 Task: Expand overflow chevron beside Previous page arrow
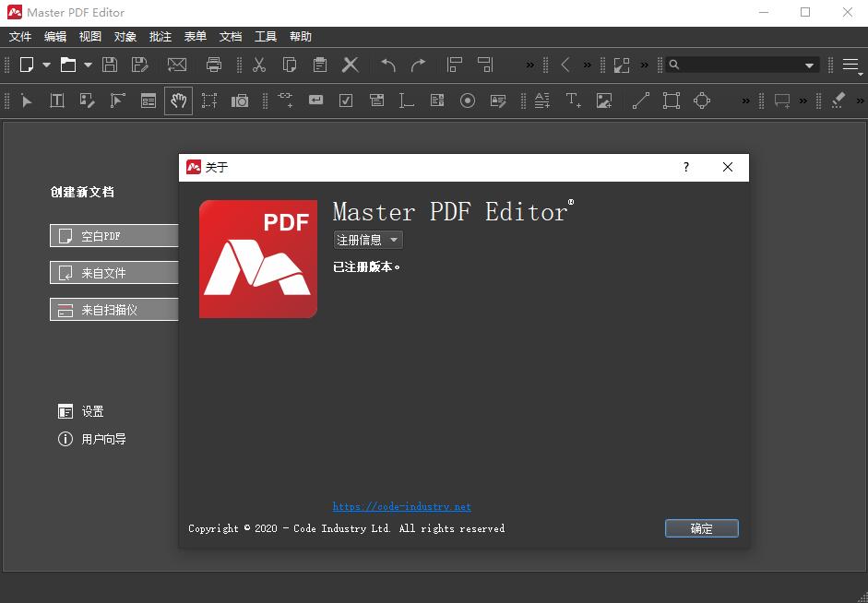point(587,65)
